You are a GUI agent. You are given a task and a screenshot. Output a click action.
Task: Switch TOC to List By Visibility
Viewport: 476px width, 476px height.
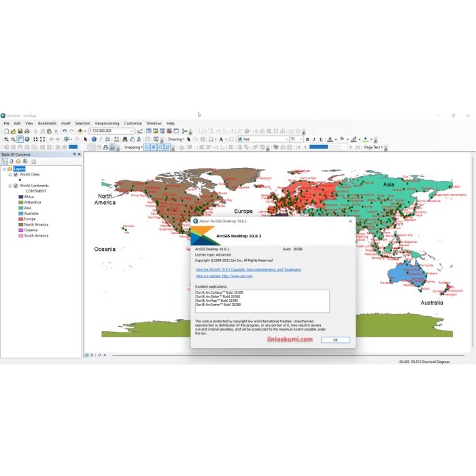pos(18,162)
